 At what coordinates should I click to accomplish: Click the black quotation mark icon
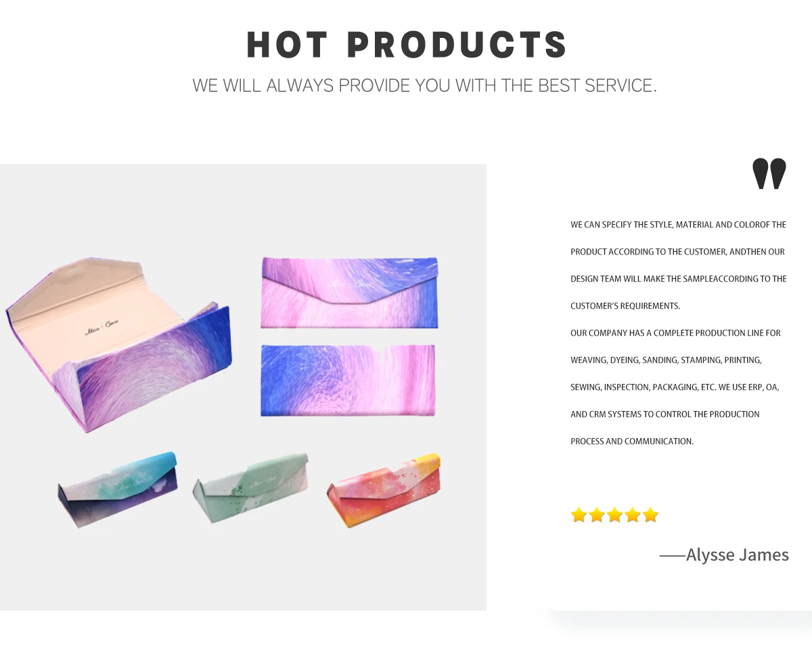point(769,174)
